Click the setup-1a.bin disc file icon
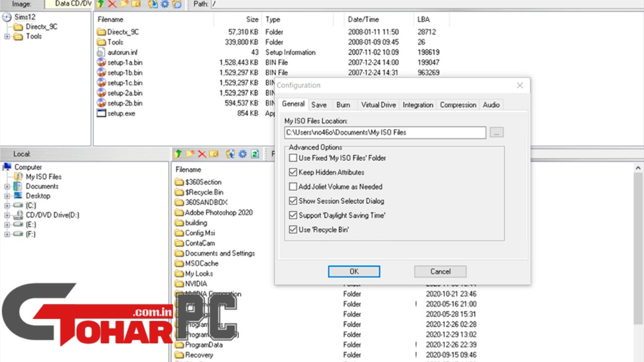 pos(101,62)
